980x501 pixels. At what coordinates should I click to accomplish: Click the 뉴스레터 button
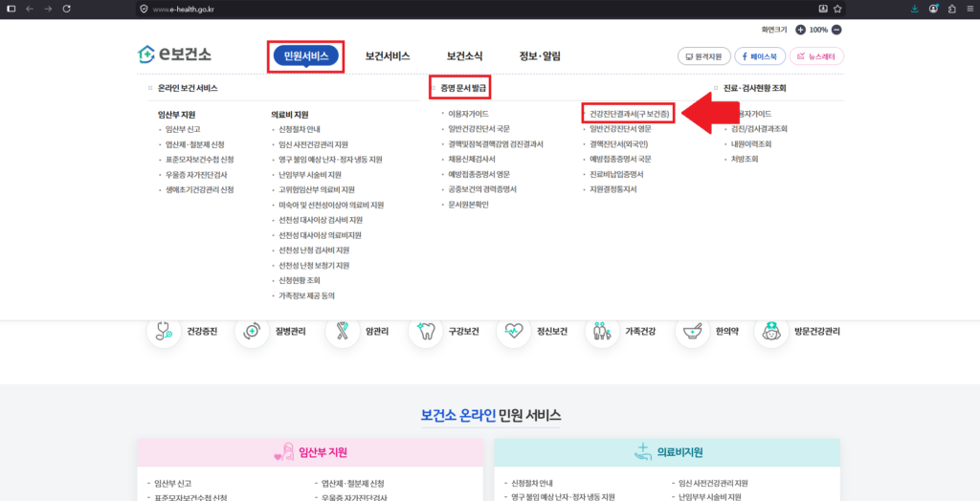point(817,56)
